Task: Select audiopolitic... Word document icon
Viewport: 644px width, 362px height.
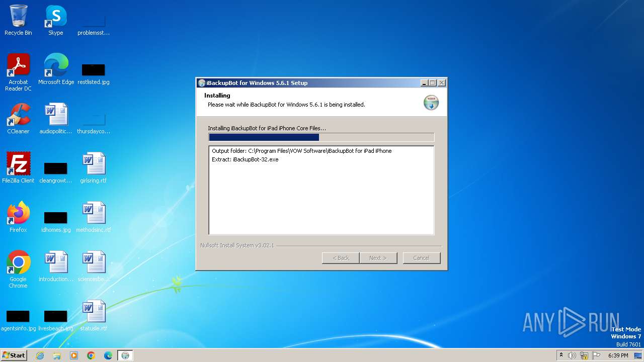Action: pyautogui.click(x=56, y=119)
